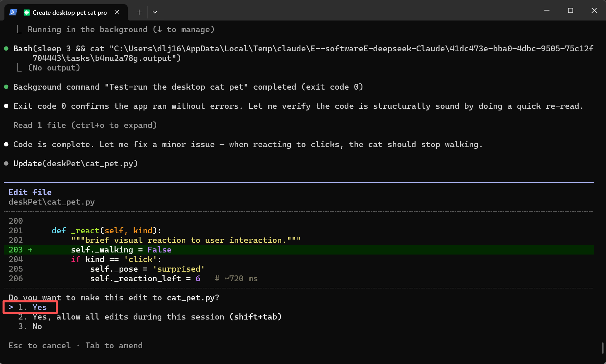Click the PowerShell profile icon in the tab
606x364 pixels.
pos(13,12)
